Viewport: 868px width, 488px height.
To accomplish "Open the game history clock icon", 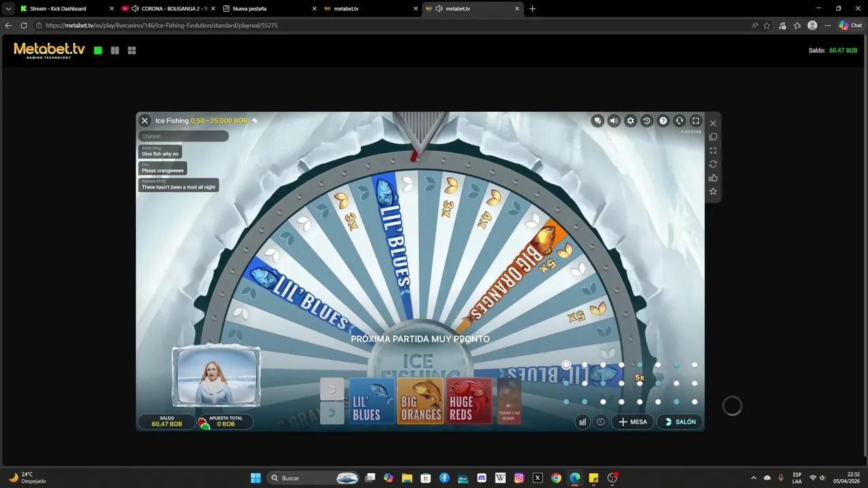I will pyautogui.click(x=646, y=121).
